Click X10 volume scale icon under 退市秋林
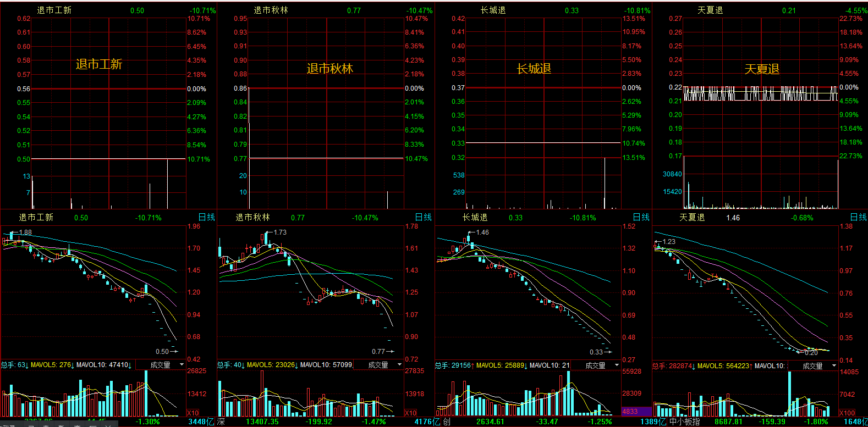The height and width of the screenshot is (427, 868). pos(411,413)
